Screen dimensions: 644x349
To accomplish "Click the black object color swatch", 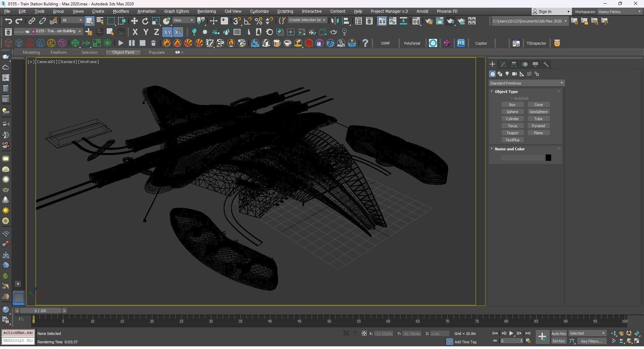I will [548, 158].
